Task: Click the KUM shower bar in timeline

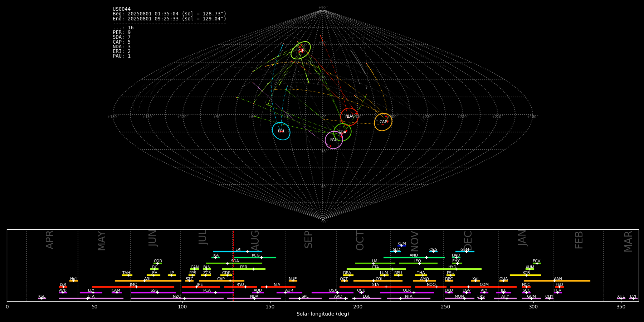Action: click(x=402, y=246)
